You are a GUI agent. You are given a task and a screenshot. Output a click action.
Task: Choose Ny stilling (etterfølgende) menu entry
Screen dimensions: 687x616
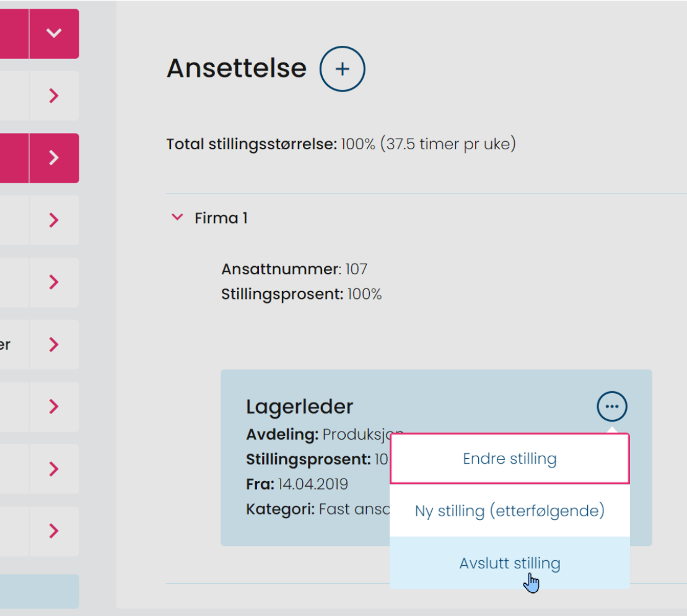pos(509,511)
